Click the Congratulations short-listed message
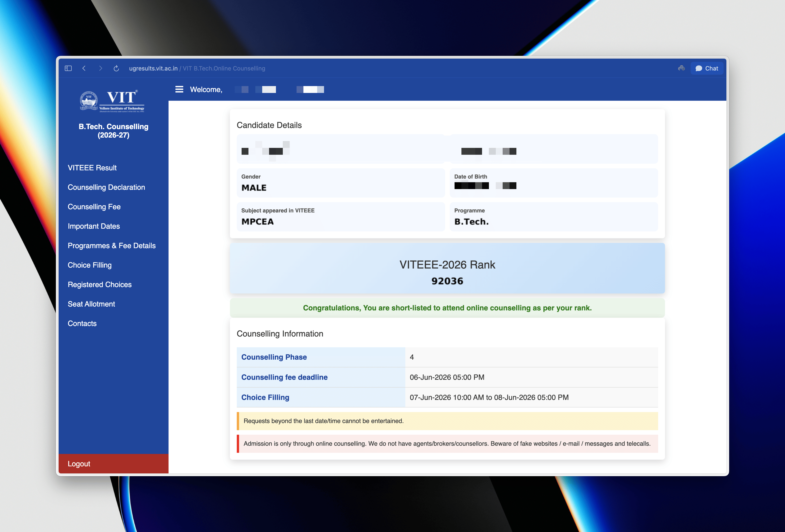The image size is (785, 532). click(447, 308)
